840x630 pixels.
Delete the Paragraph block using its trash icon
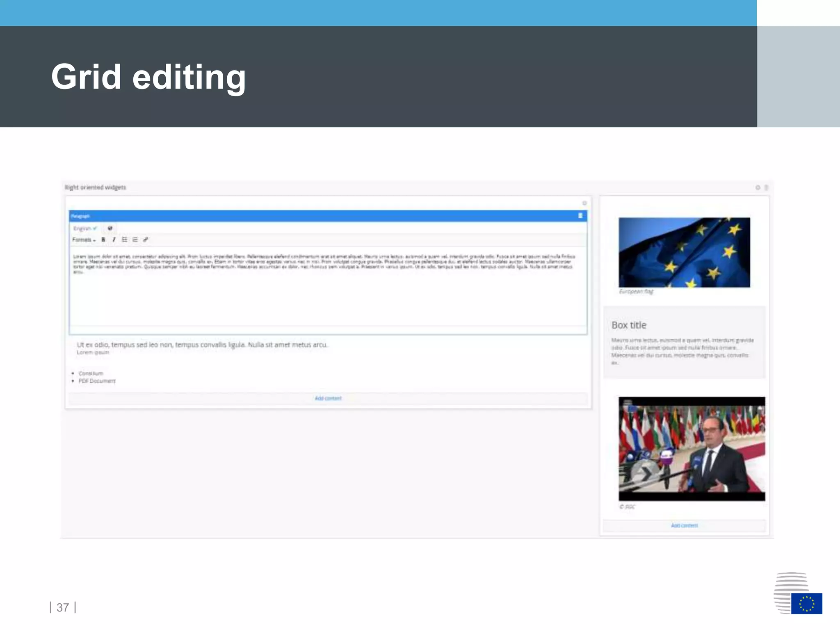coord(580,216)
